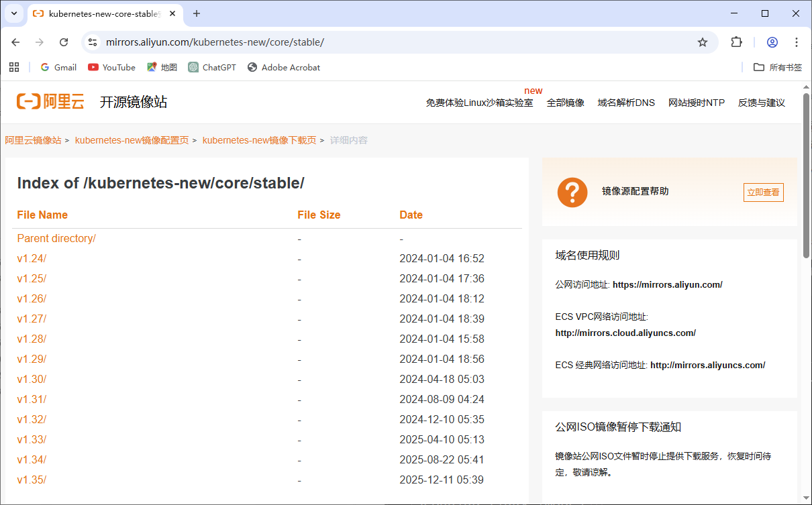The image size is (812, 505).
Task: Go to Parent directory/ link
Action: coord(56,239)
